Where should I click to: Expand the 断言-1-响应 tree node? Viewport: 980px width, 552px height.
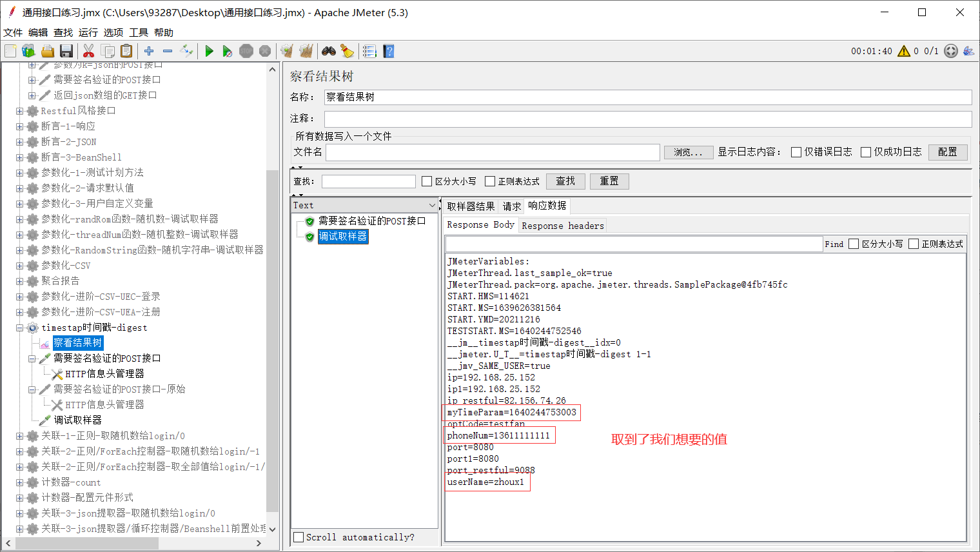pyautogui.click(x=19, y=126)
